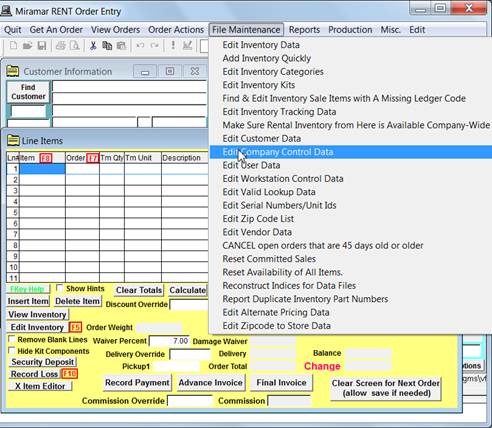This screenshot has width=492, height=428.
Task: Open the Reports menu
Action: pyautogui.click(x=304, y=30)
